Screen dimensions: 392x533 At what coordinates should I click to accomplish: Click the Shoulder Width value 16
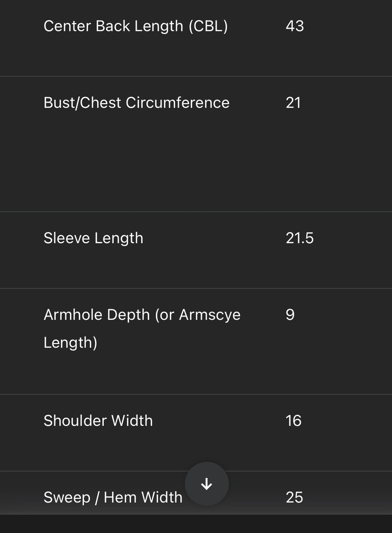(294, 421)
